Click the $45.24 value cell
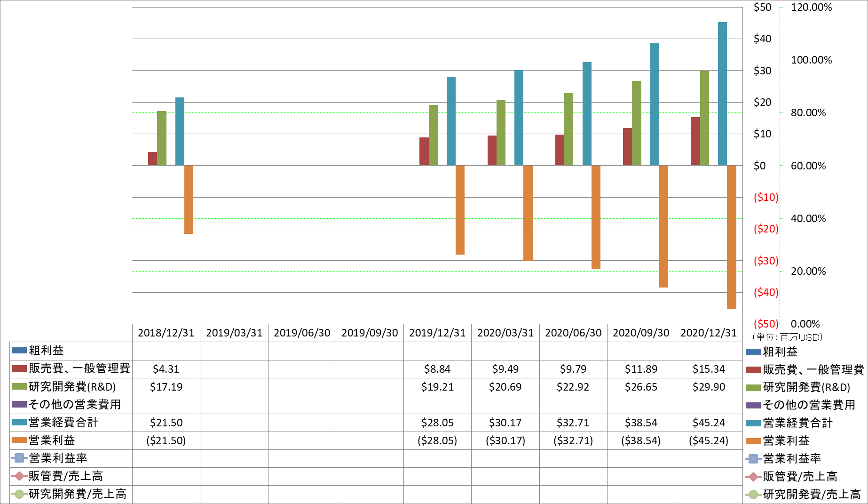Viewport: 868px width, 504px height. [x=709, y=423]
